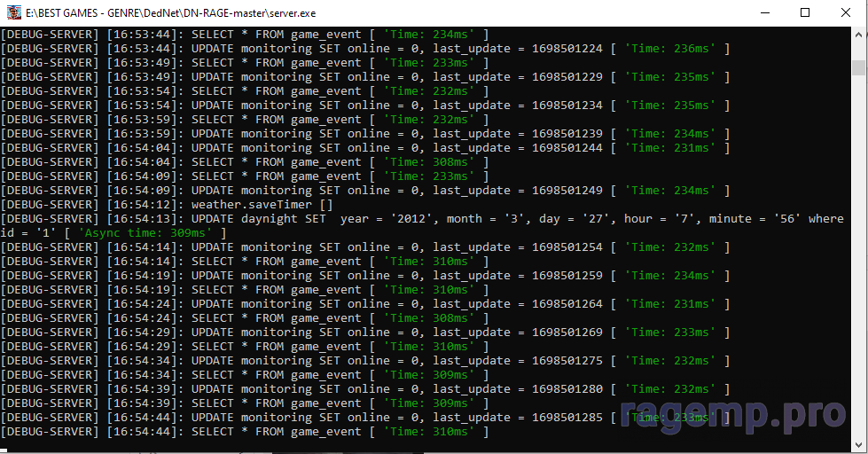Minimize the server.exe console window

tap(765, 12)
